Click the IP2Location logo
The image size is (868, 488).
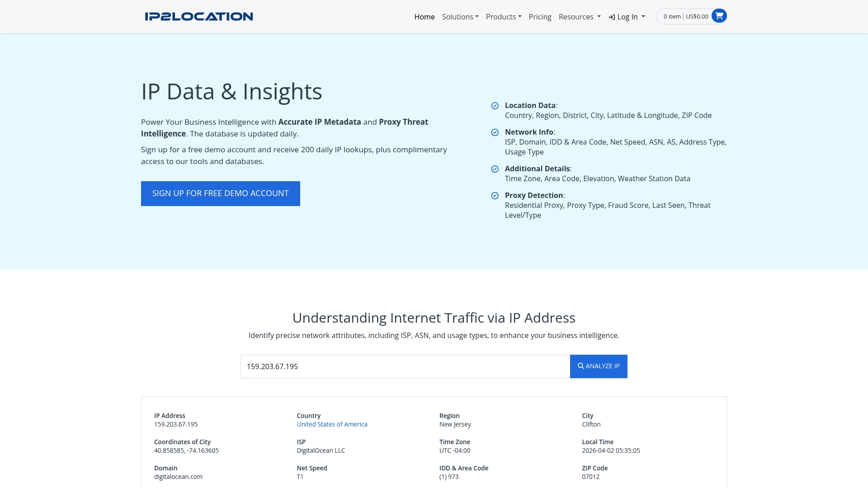pyautogui.click(x=199, y=17)
